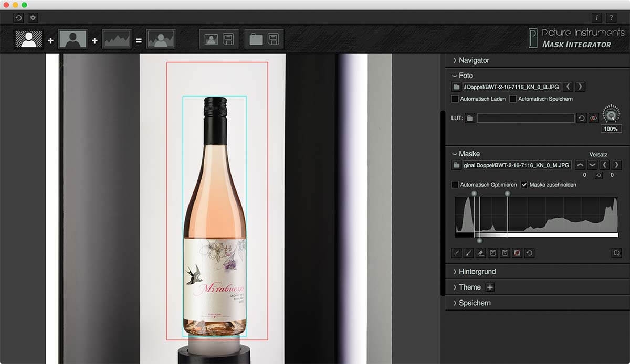Click the left upper histogram handle

(x=474, y=194)
